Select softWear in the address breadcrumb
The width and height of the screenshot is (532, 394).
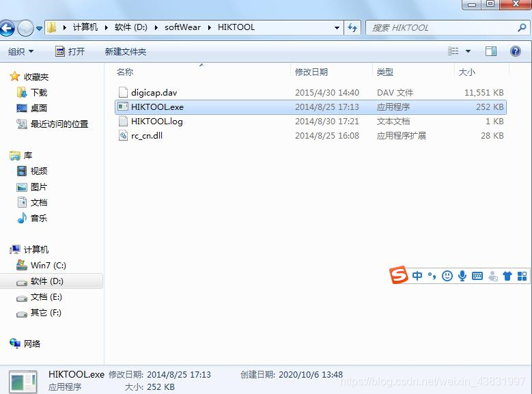coord(182,27)
